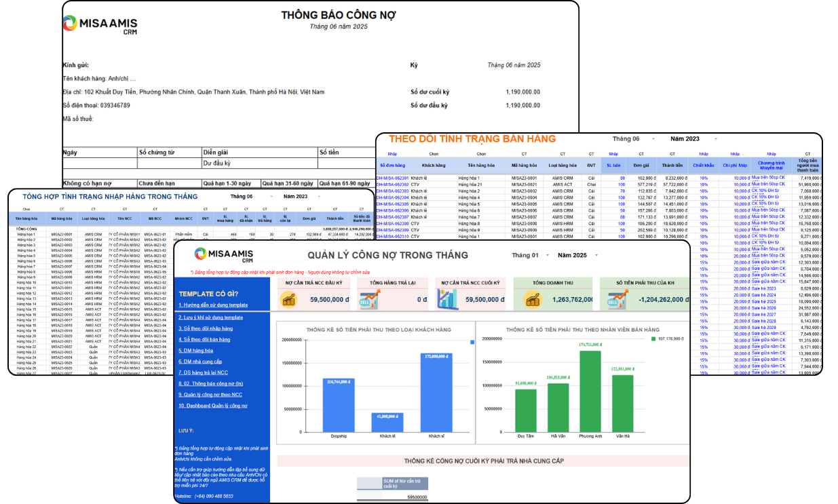Open the 6. DM nhà cung cấp link
The width and height of the screenshot is (838, 504).
(200, 361)
